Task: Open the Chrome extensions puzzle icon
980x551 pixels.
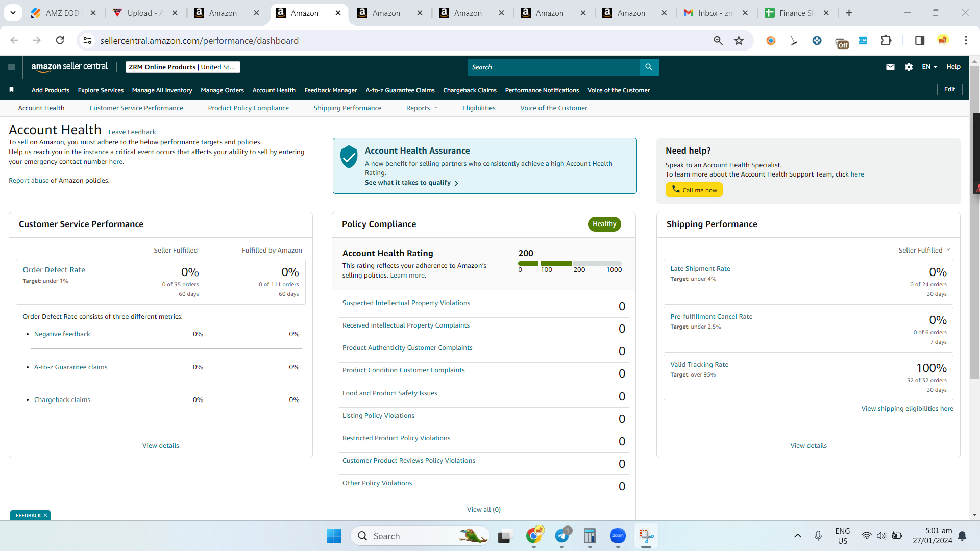Action: 886,40
